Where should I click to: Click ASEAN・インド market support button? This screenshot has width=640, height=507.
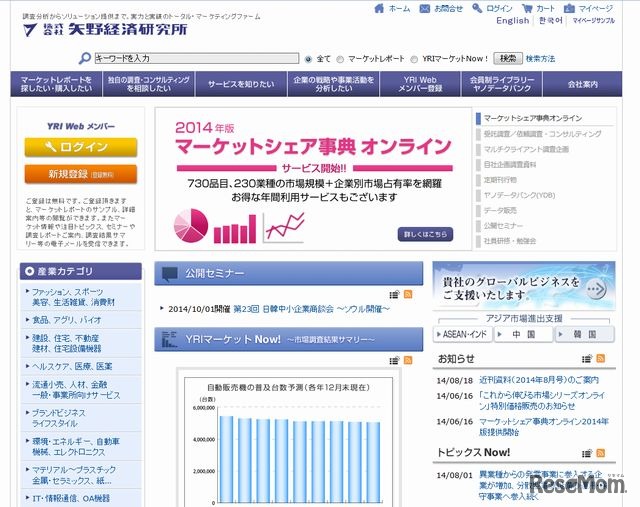pos(462,334)
